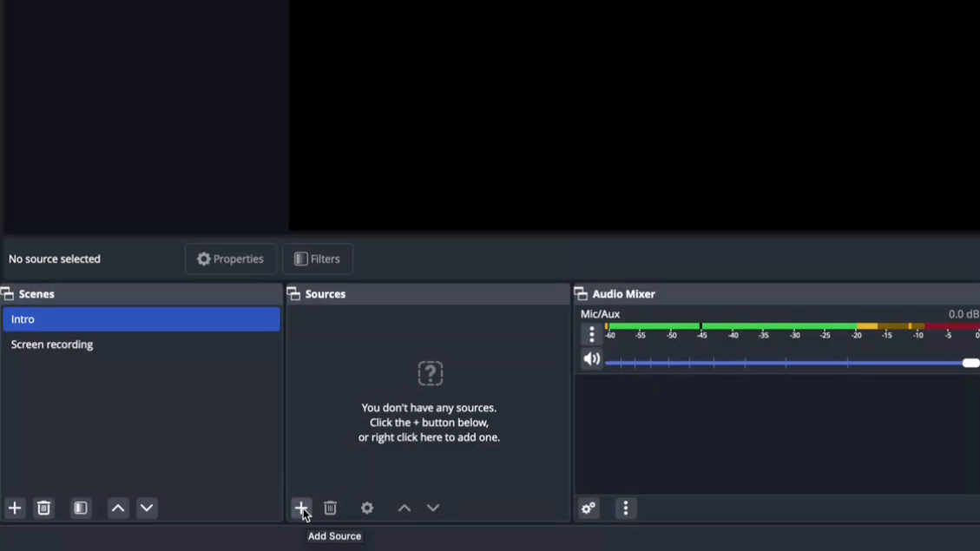Mute the Mic/Aux audio channel
This screenshot has width=980, height=551.
(x=591, y=359)
